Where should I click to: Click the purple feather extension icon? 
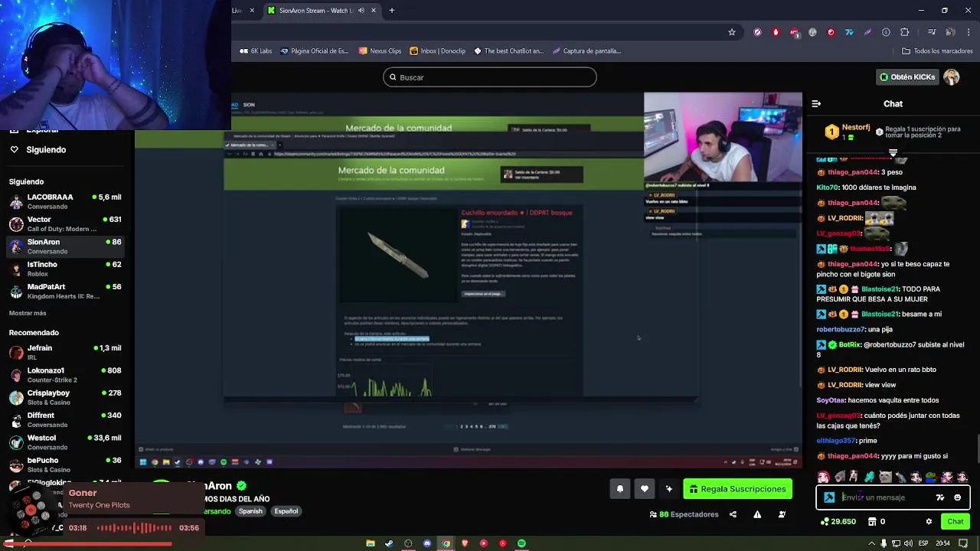tap(867, 32)
